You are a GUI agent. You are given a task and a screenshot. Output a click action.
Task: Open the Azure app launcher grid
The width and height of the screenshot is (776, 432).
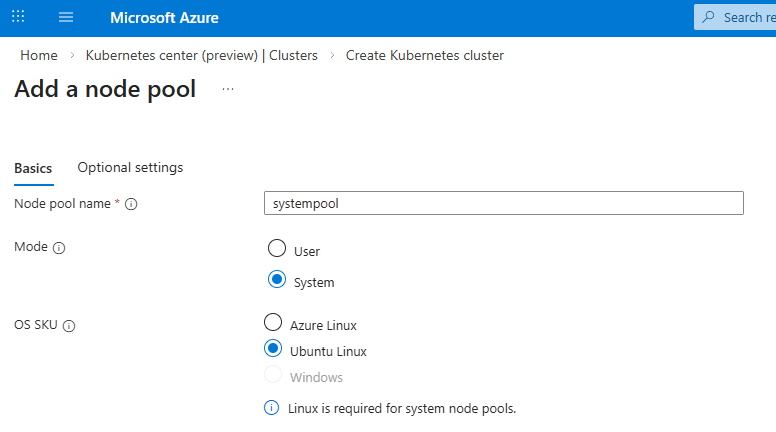coord(19,18)
